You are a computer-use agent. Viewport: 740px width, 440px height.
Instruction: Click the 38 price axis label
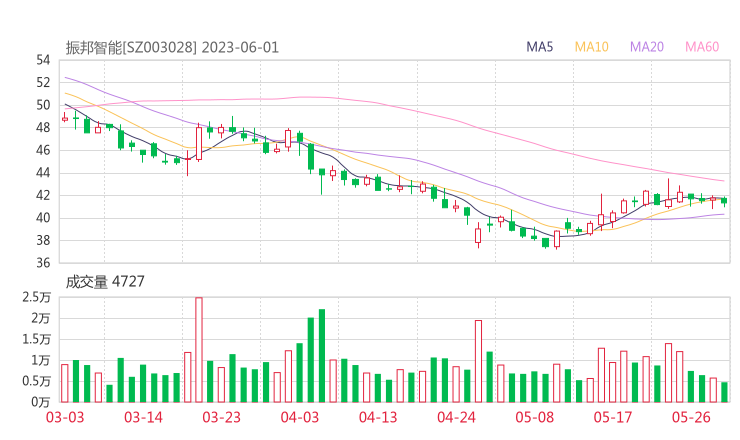tap(43, 240)
